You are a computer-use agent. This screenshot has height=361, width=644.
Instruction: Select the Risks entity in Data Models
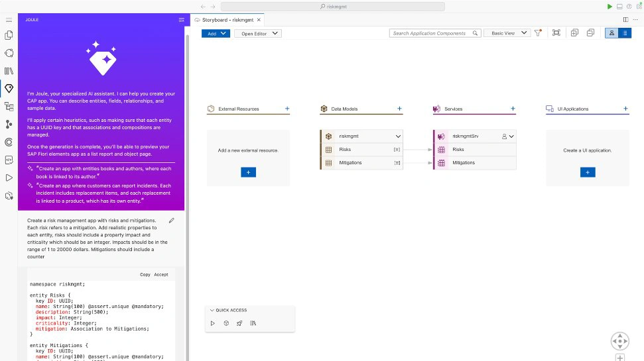[x=361, y=149]
